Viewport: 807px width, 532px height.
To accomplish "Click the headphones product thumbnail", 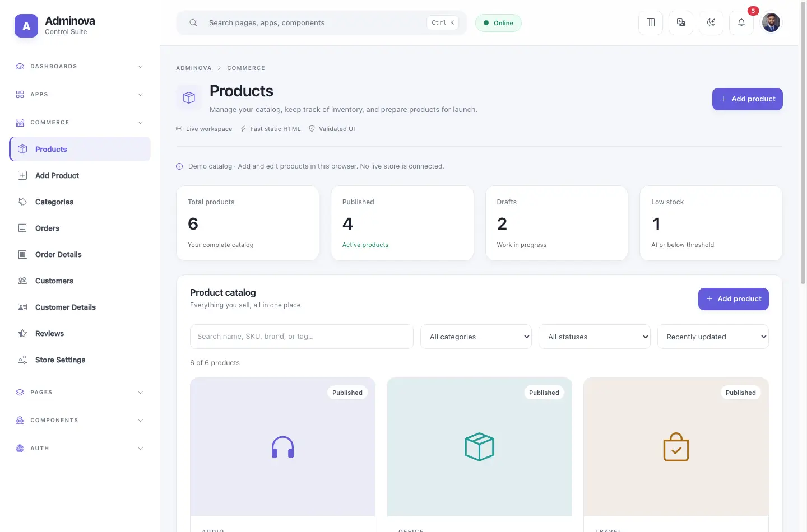I will (282, 447).
